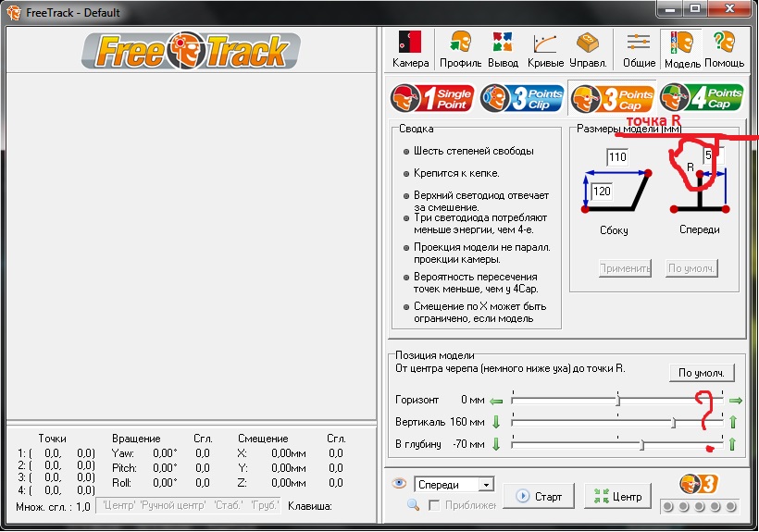Edit the 120 model dimension field
Viewport: 759px width, 532px height.
pos(602,191)
